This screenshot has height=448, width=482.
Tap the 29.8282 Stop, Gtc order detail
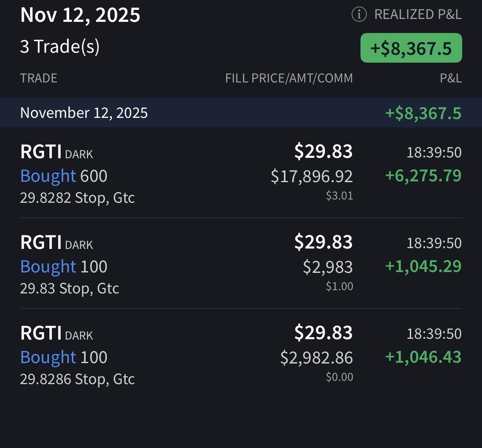click(x=77, y=198)
